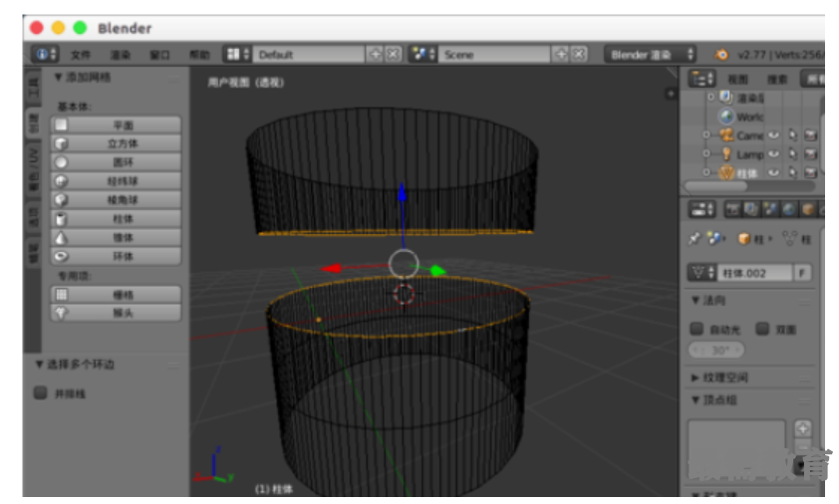Add a 柱体 cylinder mesh primitive

(x=117, y=219)
